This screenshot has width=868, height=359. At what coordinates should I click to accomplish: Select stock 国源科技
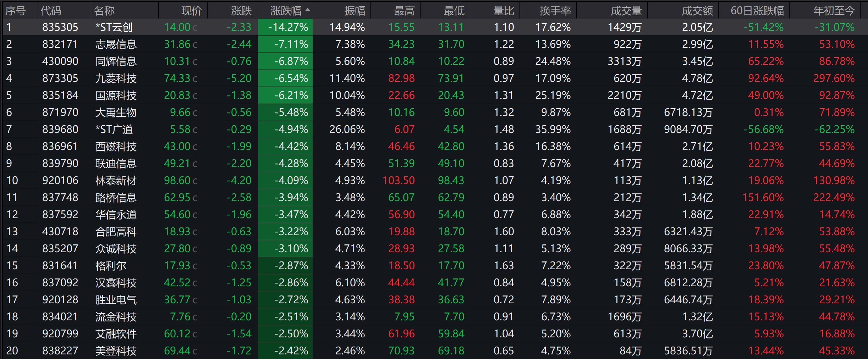point(116,95)
